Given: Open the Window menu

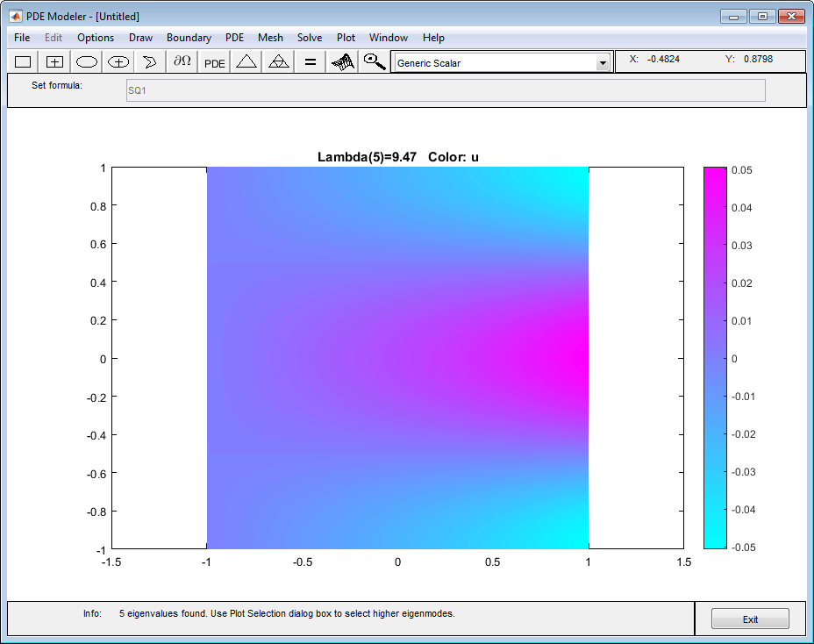Looking at the screenshot, I should (389, 38).
